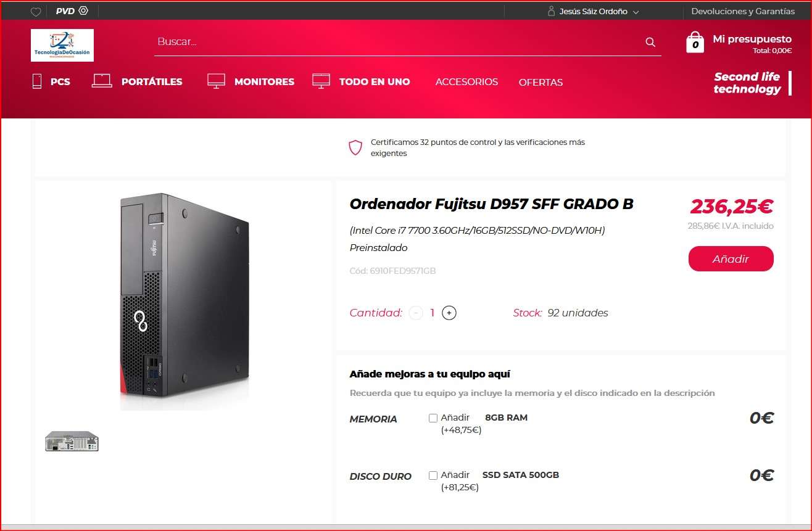Open the shopping bag cart icon
The image size is (812, 531).
695,43
